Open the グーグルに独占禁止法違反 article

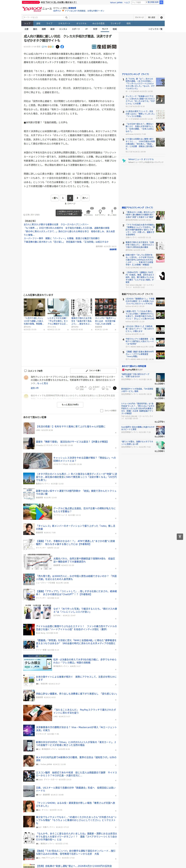84,510
